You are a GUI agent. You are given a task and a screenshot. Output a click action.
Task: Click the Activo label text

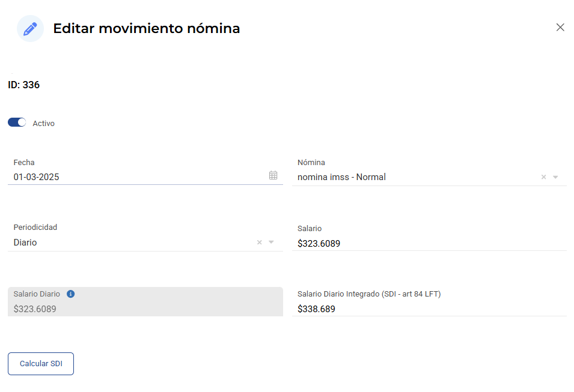point(43,124)
